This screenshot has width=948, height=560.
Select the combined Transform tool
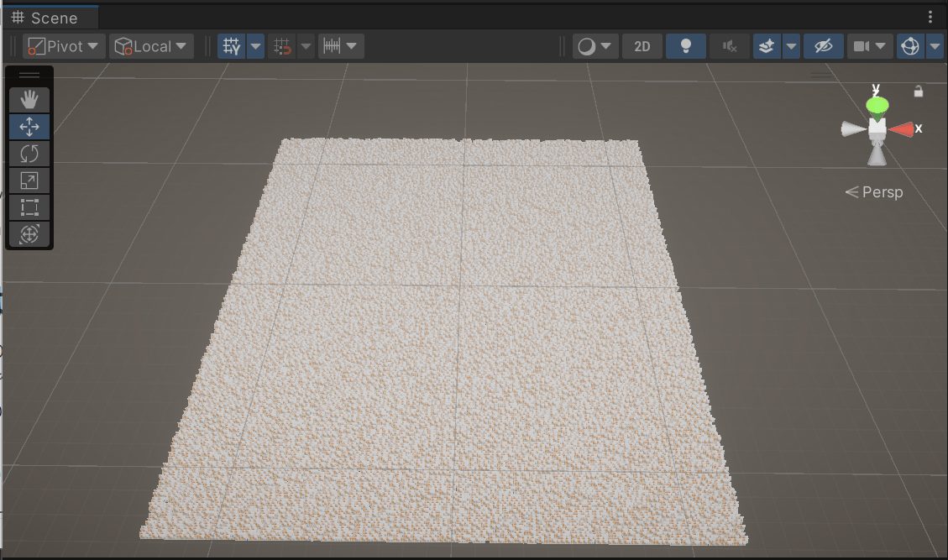click(29, 233)
